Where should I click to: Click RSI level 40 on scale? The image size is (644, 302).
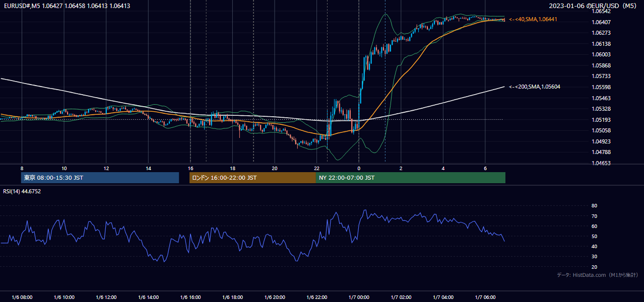tap(594, 246)
